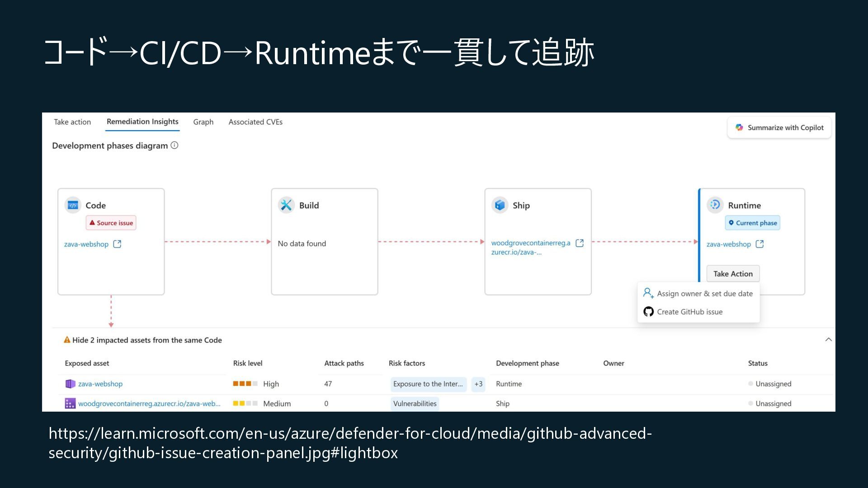Select the Take action tab

pos(72,122)
